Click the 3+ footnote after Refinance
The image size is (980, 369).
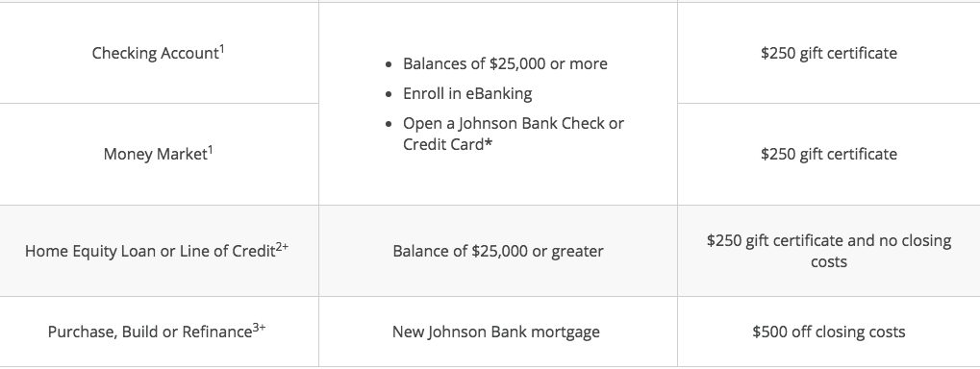[259, 327]
